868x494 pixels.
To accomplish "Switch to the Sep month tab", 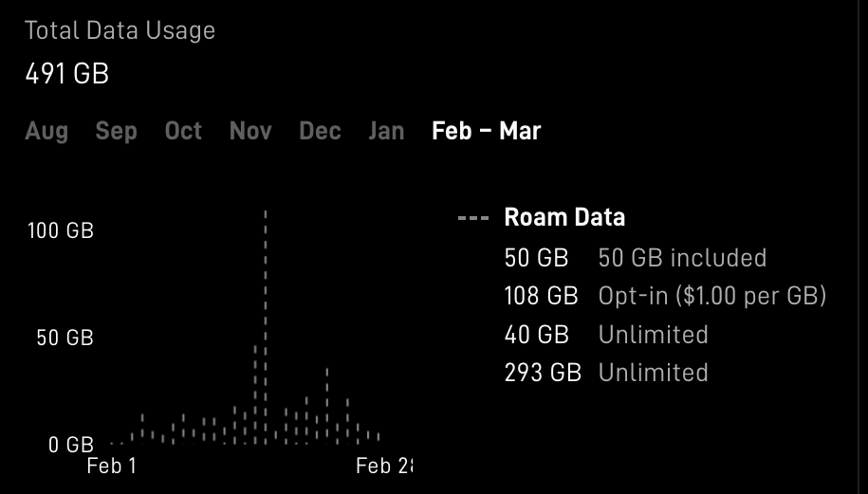I will (116, 131).
